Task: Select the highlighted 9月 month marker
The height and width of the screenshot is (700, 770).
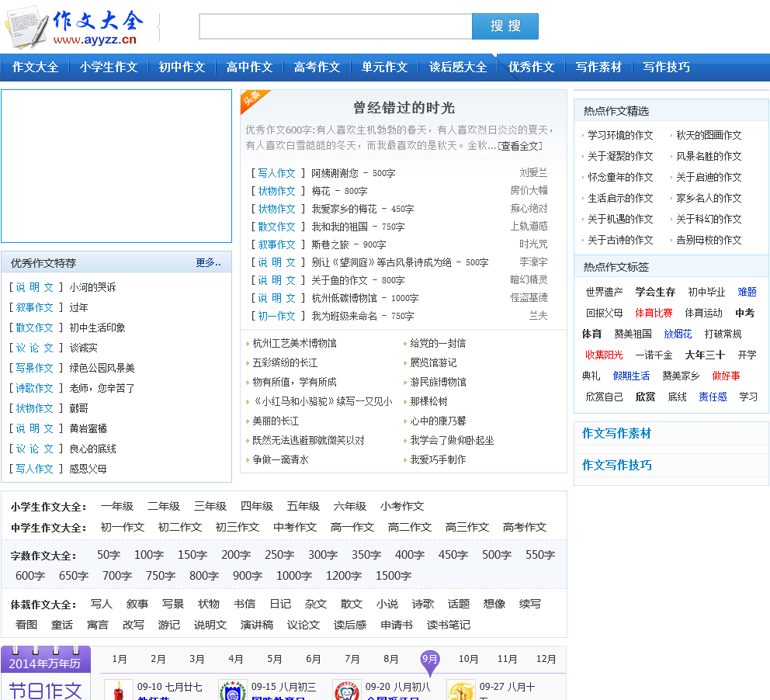Action: pyautogui.click(x=429, y=659)
